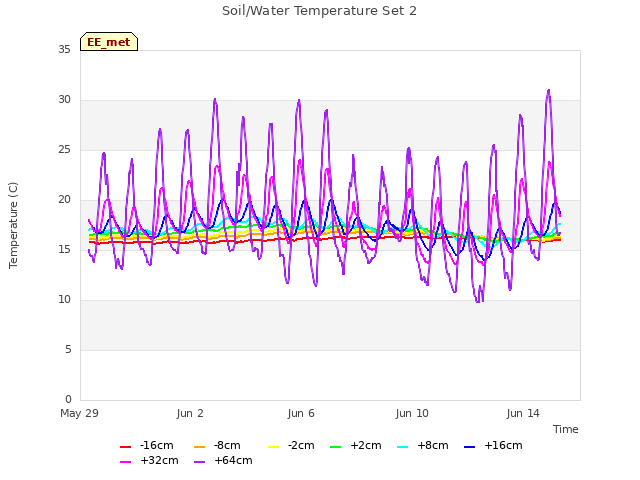This screenshot has height=480, width=640.
Task: Click the chart title Soil/Water Temperature Set 2
Action: pyautogui.click(x=319, y=11)
